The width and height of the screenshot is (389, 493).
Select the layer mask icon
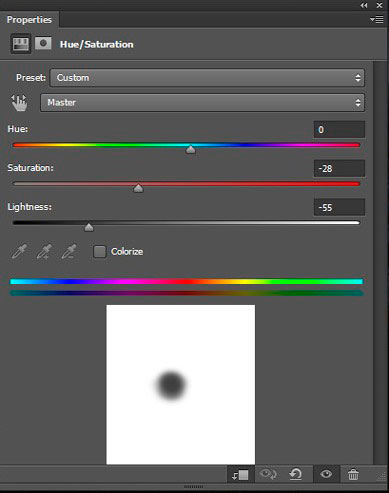click(x=43, y=43)
